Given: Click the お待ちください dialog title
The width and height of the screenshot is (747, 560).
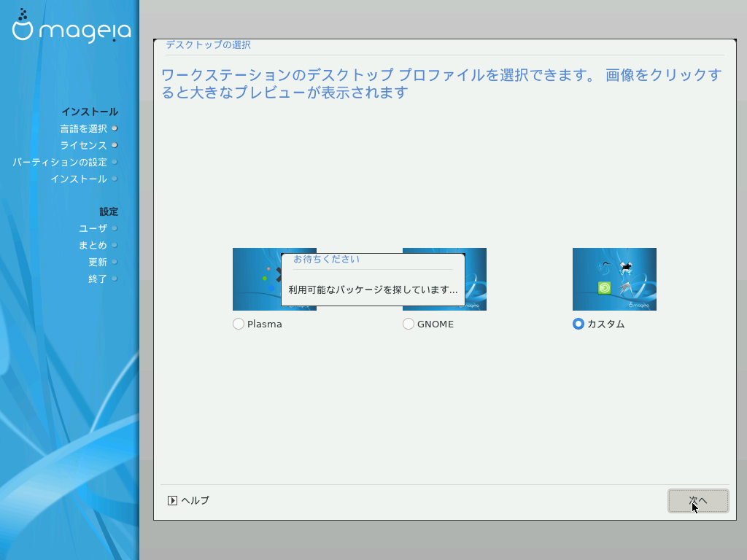Looking at the screenshot, I should tap(326, 259).
